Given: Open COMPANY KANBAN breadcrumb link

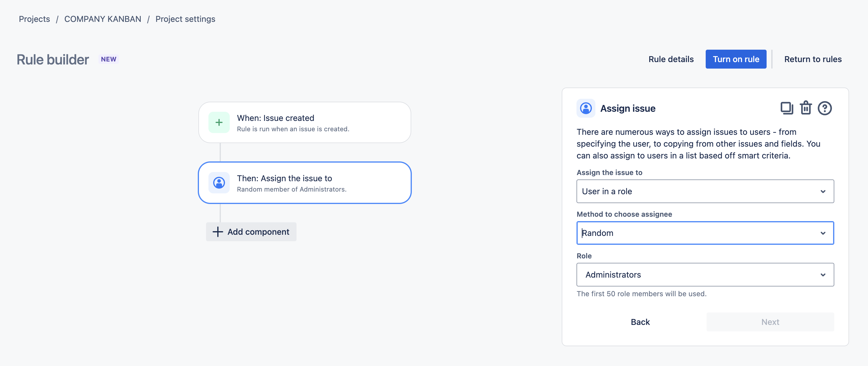Looking at the screenshot, I should coord(103,19).
